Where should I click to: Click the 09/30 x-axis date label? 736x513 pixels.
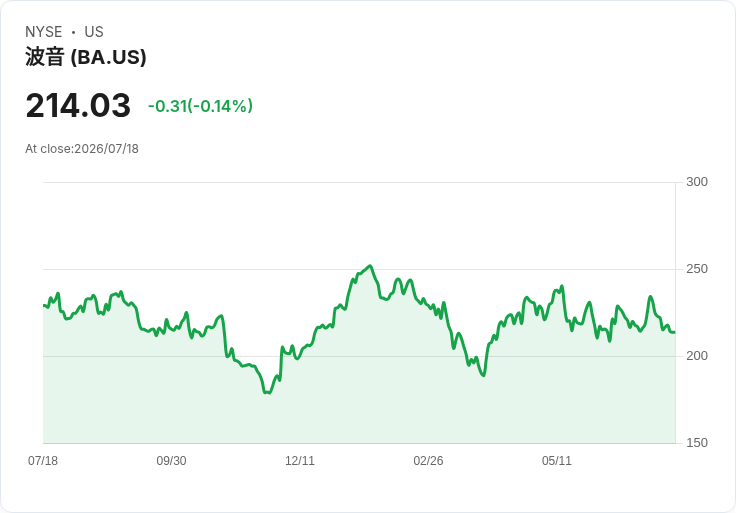(171, 460)
